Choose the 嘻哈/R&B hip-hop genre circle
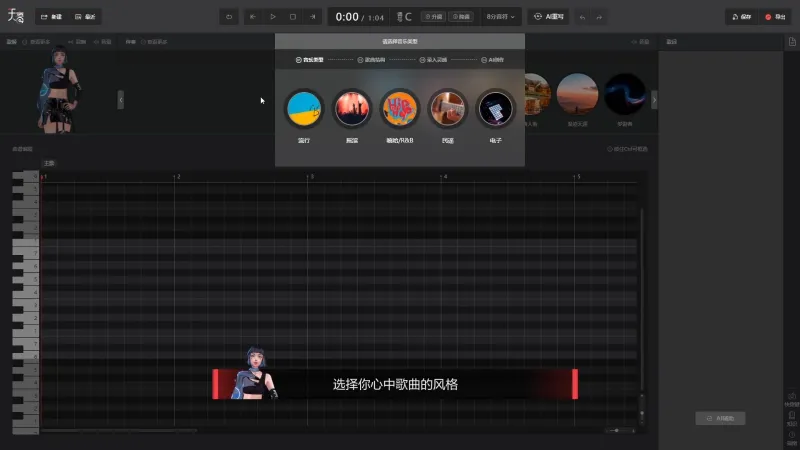This screenshot has height=450, width=800. (x=400, y=109)
